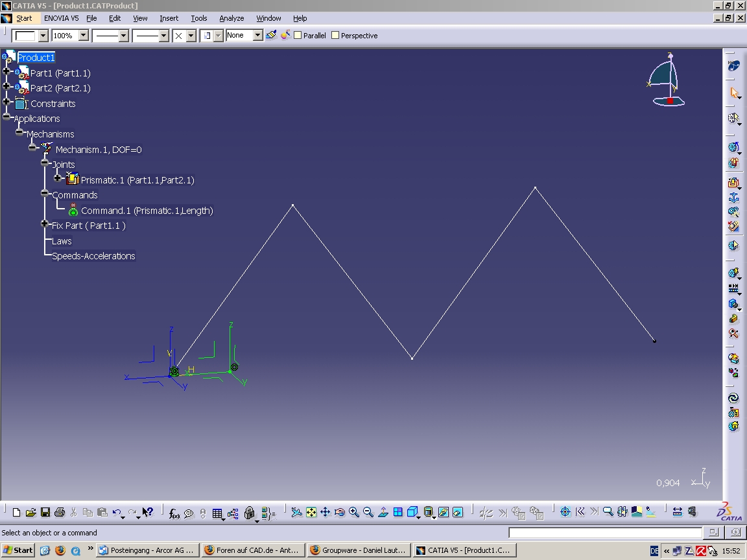Collapse the Applications node
Viewport: 747px width, 560px height.
6,117
